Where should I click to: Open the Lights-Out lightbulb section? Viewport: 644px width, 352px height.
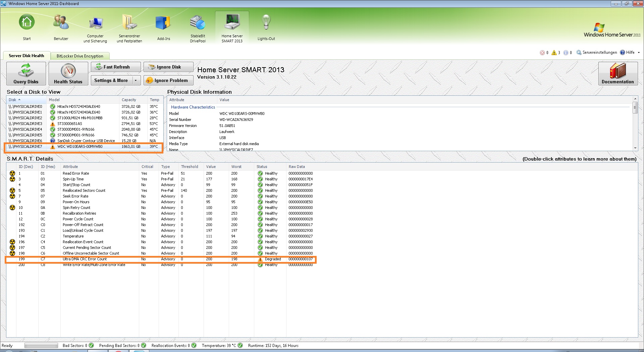(266, 27)
